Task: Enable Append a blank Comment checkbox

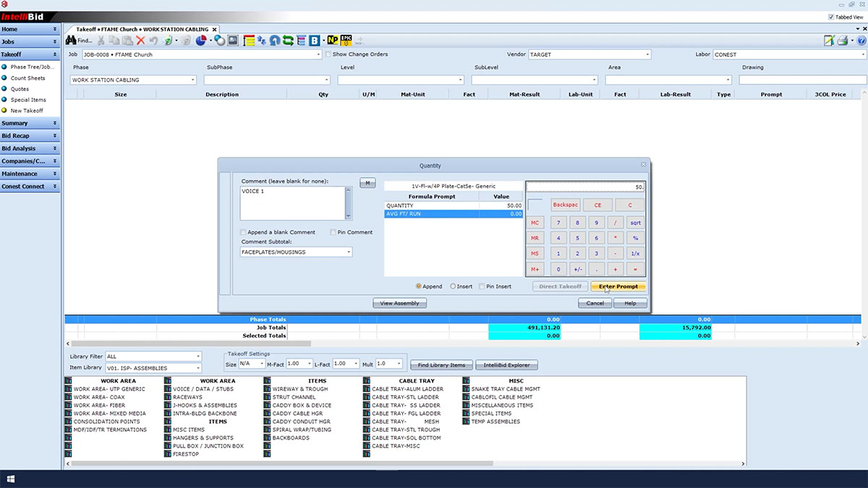Action: [244, 232]
